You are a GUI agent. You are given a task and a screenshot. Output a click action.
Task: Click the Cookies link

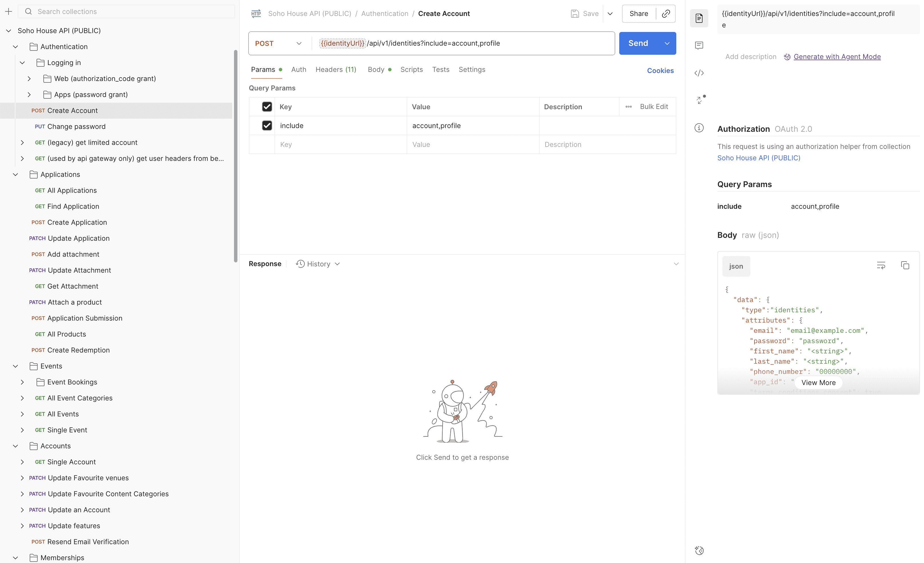660,71
